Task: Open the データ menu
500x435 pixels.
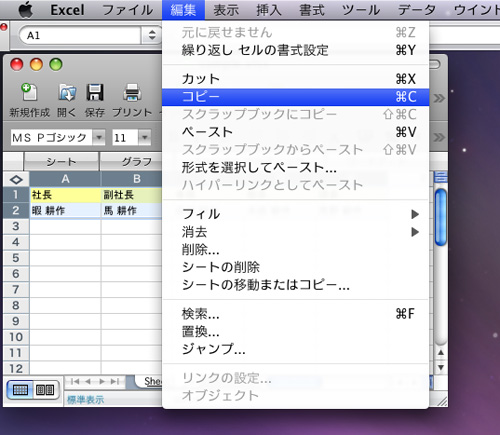Action: coord(417,10)
